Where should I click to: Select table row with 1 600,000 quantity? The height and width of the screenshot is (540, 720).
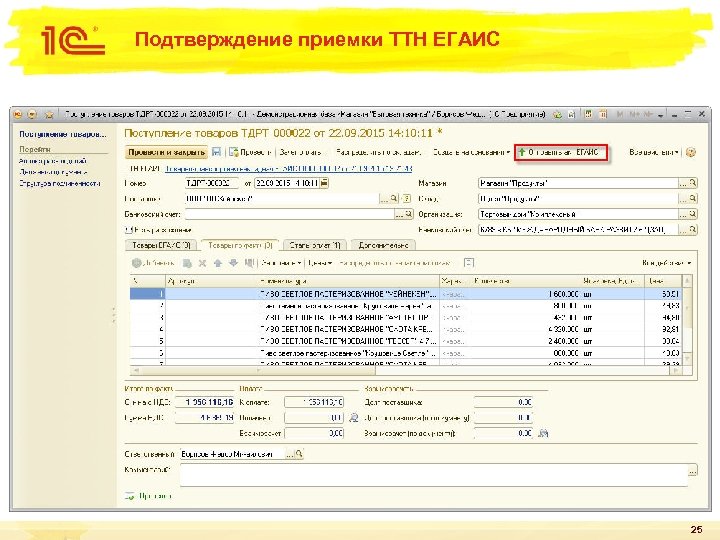[405, 294]
